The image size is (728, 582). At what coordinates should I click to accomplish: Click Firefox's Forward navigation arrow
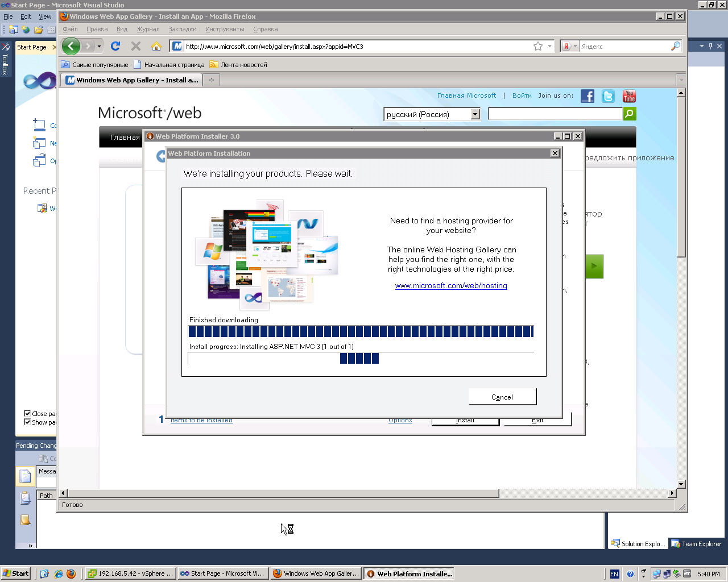(88, 46)
